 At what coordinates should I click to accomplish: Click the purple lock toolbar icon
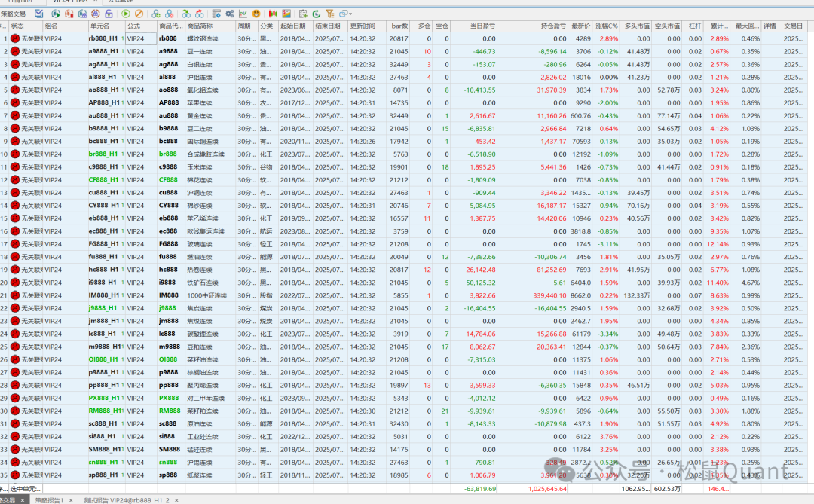point(109,14)
